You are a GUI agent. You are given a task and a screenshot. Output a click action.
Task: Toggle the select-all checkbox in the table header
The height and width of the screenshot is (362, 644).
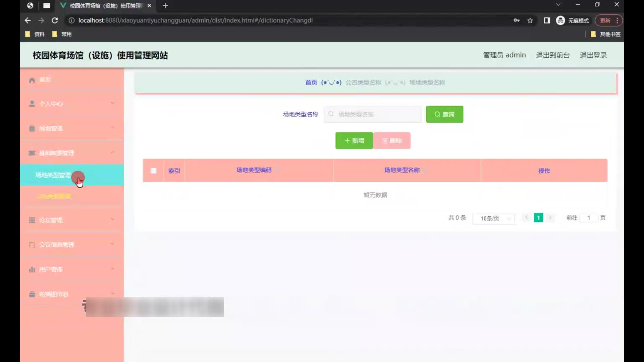[x=154, y=171]
